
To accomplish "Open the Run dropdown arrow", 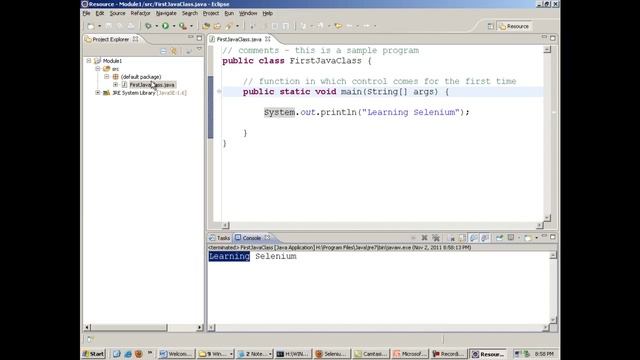I will 173,26.
